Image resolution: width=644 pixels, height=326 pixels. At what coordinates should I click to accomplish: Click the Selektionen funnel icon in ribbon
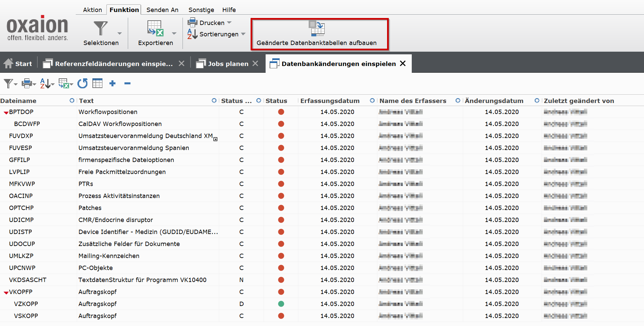[100, 28]
